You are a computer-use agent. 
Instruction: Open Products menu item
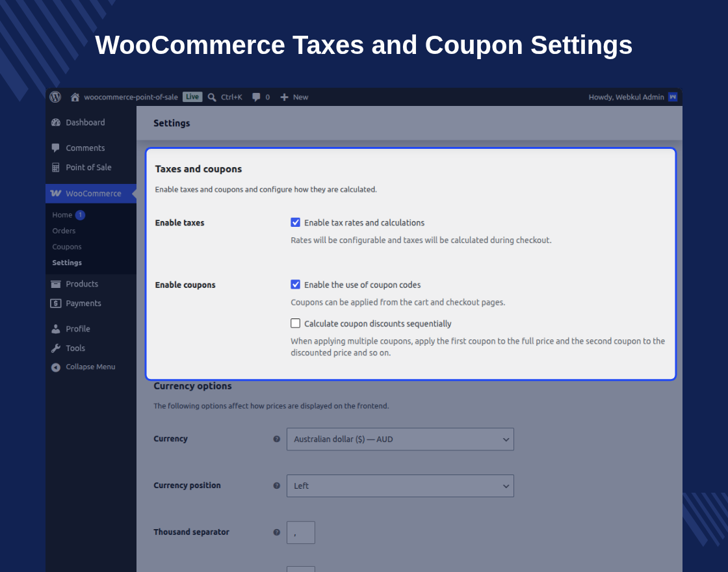point(91,284)
